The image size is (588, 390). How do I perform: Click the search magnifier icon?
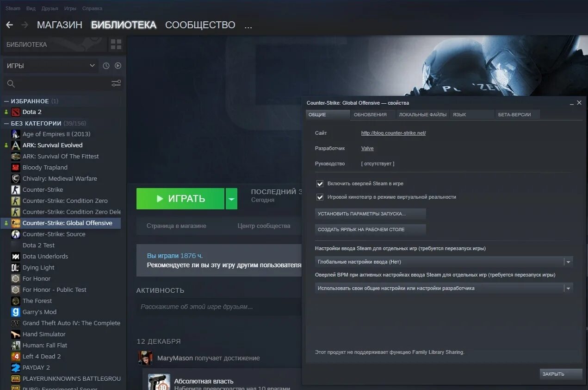(11, 84)
